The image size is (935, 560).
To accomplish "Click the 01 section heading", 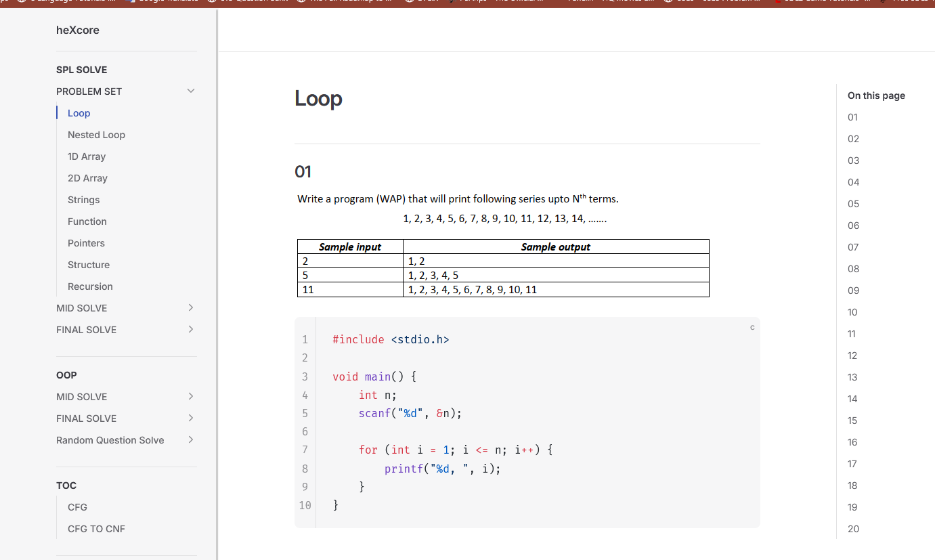I will click(303, 172).
